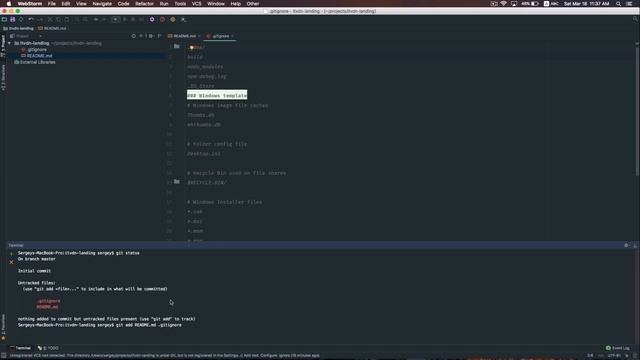Click the Cut toolbar icon
The image size is (640, 360).
(x=50, y=19)
